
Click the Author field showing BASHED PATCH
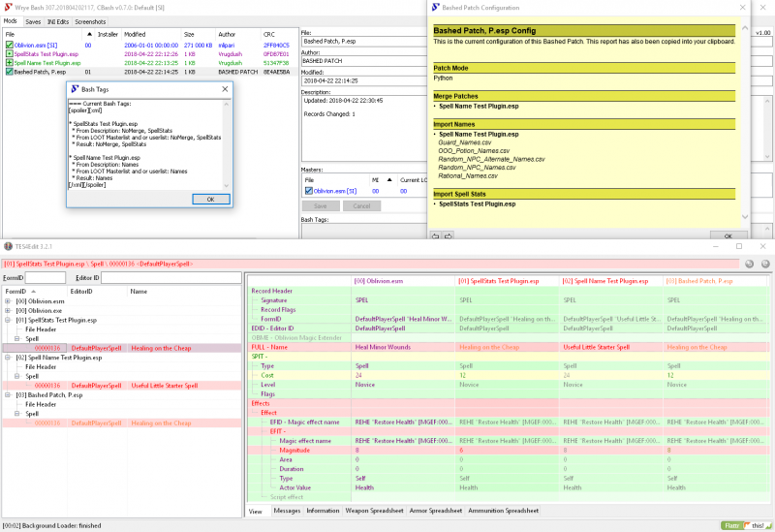364,61
